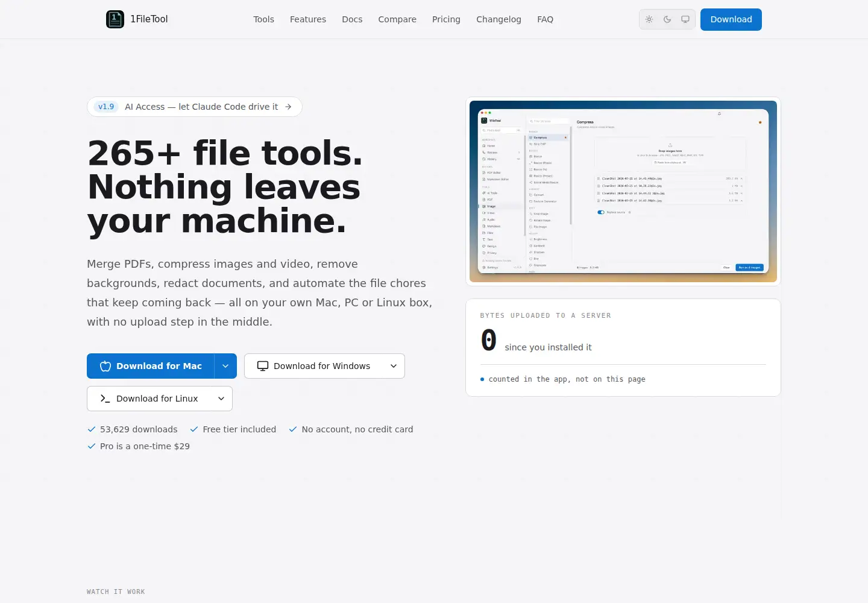868x603 pixels.
Task: Expand the Mac download options chevron
Action: [x=225, y=366]
